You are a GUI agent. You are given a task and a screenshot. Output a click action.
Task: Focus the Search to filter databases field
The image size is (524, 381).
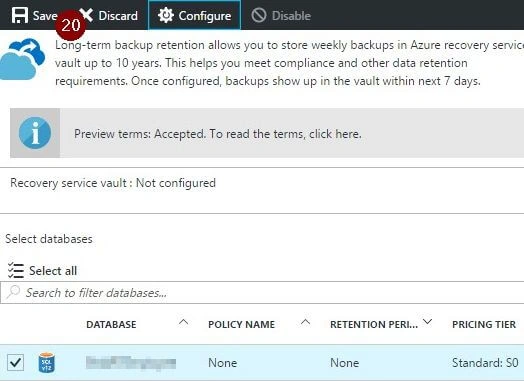pyautogui.click(x=262, y=292)
